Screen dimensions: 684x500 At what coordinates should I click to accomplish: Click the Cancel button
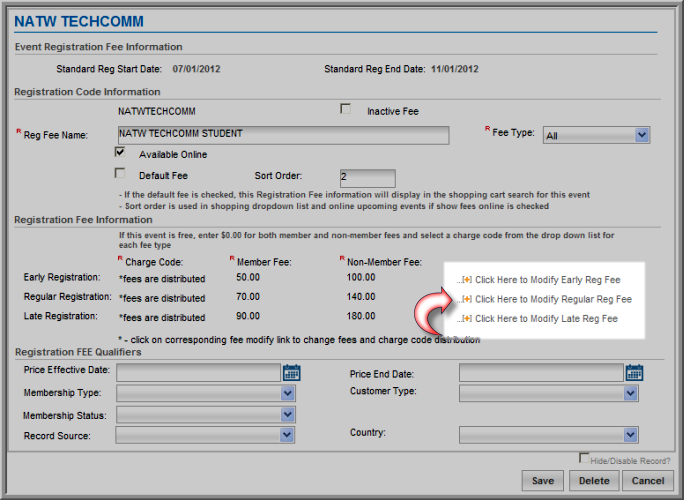(648, 481)
